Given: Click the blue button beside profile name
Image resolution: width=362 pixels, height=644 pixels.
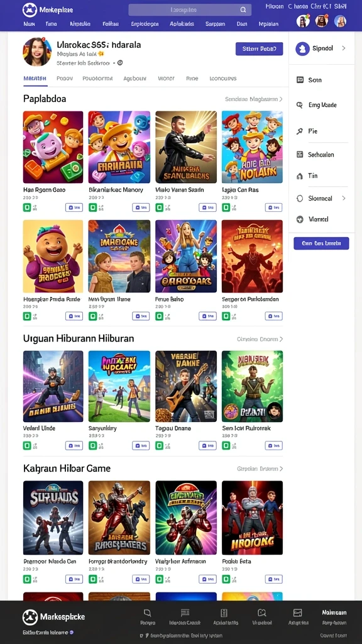Looking at the screenshot, I should click(259, 48).
